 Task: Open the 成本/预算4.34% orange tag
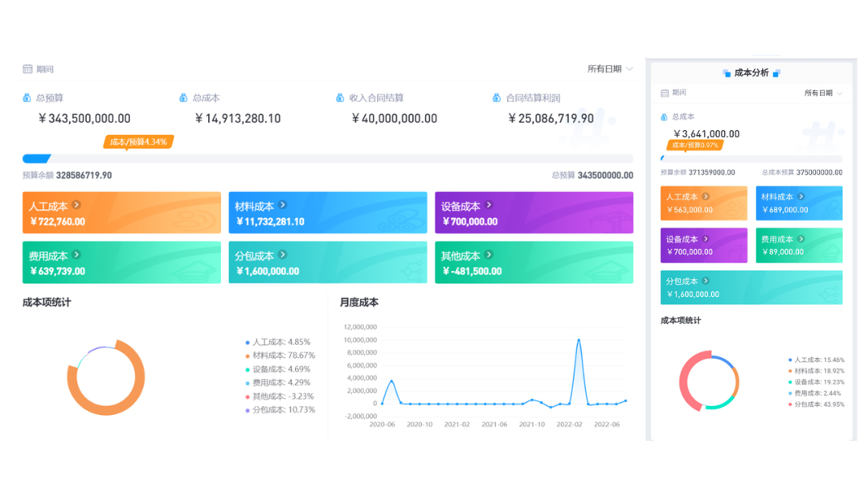138,142
